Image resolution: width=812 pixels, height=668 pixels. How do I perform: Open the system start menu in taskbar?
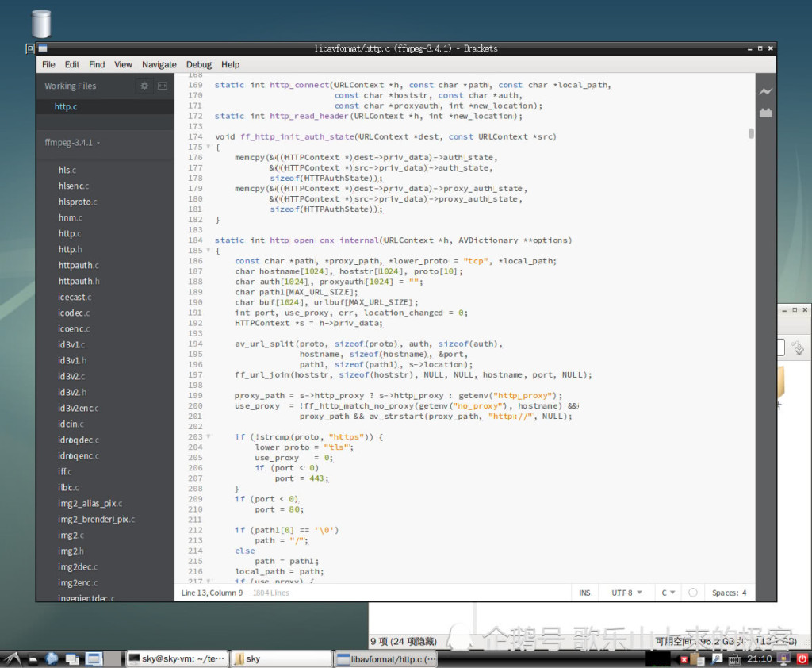coord(12,658)
